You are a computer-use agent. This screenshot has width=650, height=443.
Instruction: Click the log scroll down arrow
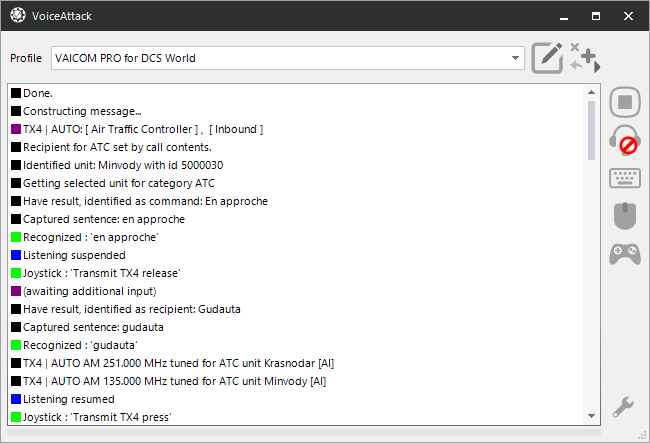point(592,416)
